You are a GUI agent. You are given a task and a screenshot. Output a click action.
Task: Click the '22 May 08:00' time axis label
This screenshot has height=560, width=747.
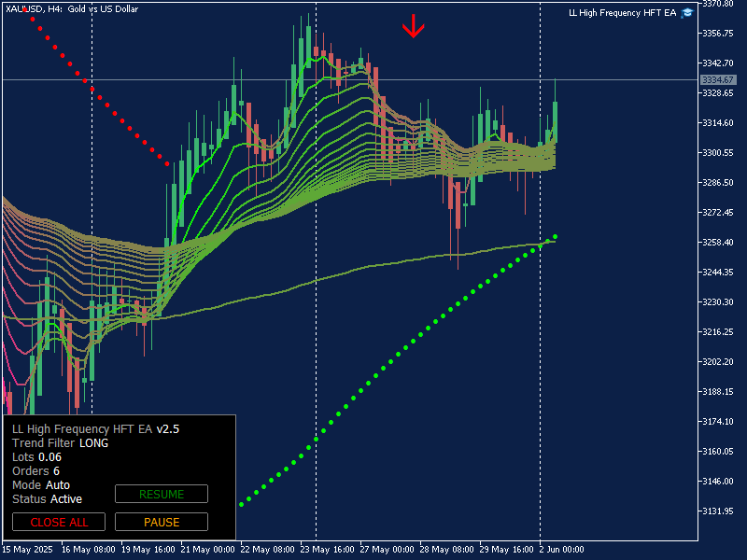pos(268,549)
